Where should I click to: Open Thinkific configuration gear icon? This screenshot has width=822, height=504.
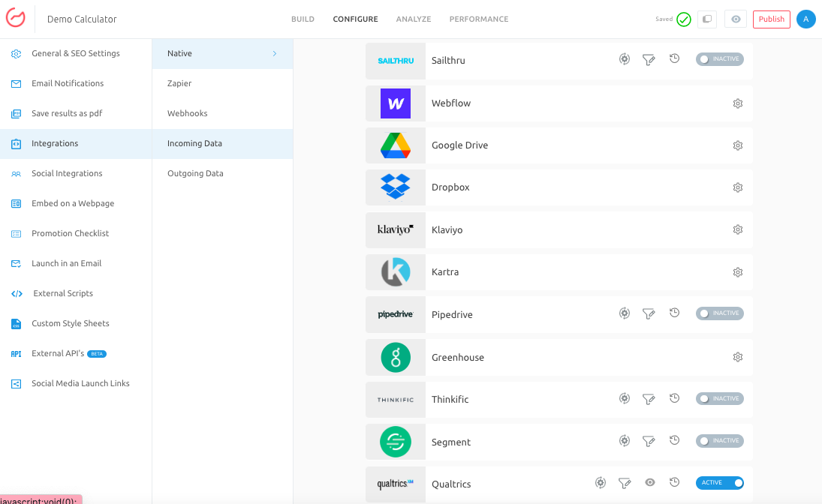coord(625,398)
